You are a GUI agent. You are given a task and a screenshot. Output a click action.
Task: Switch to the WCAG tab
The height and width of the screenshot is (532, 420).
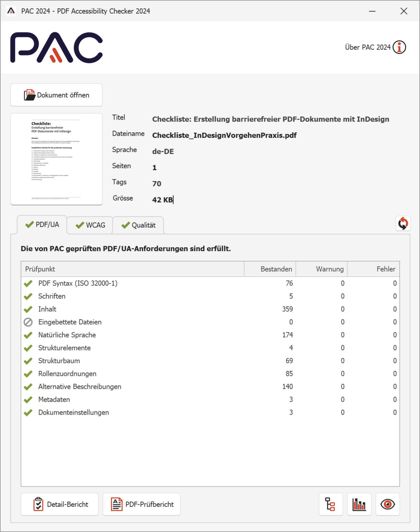coord(90,225)
